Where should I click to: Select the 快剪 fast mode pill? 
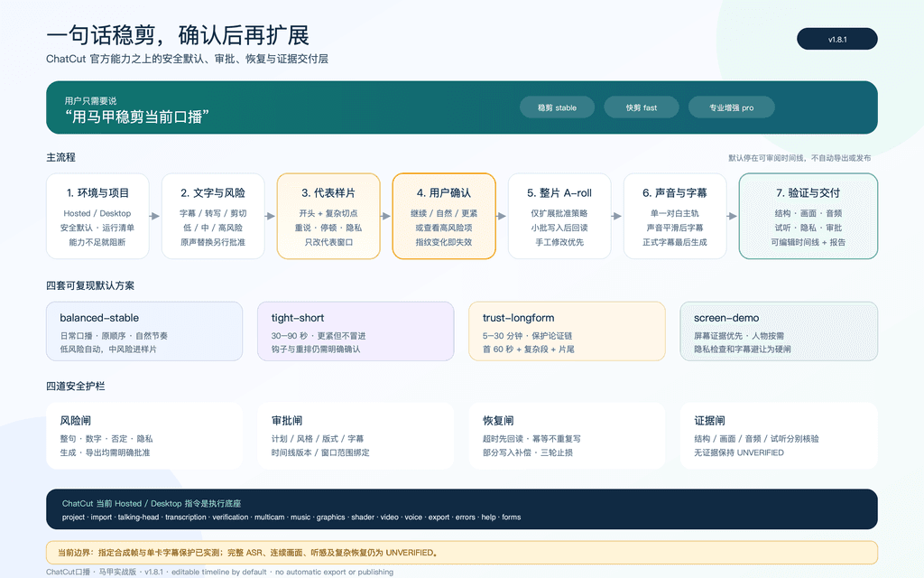pos(642,107)
